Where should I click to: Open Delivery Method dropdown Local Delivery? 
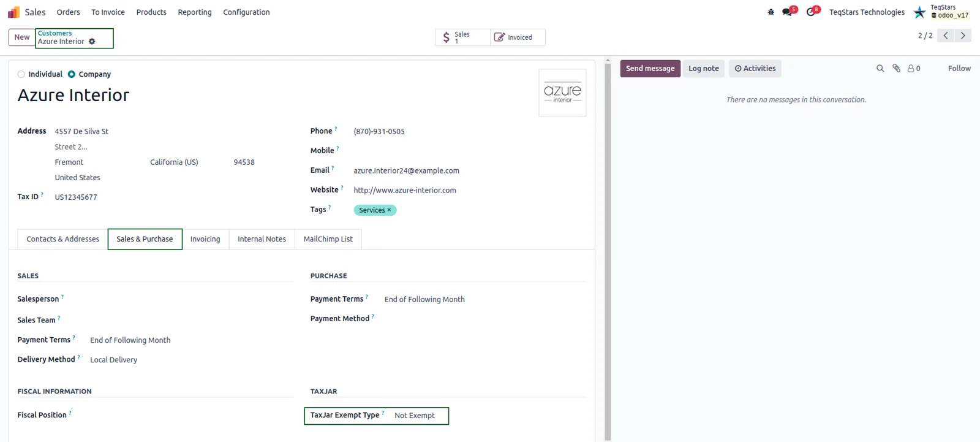coord(191,360)
